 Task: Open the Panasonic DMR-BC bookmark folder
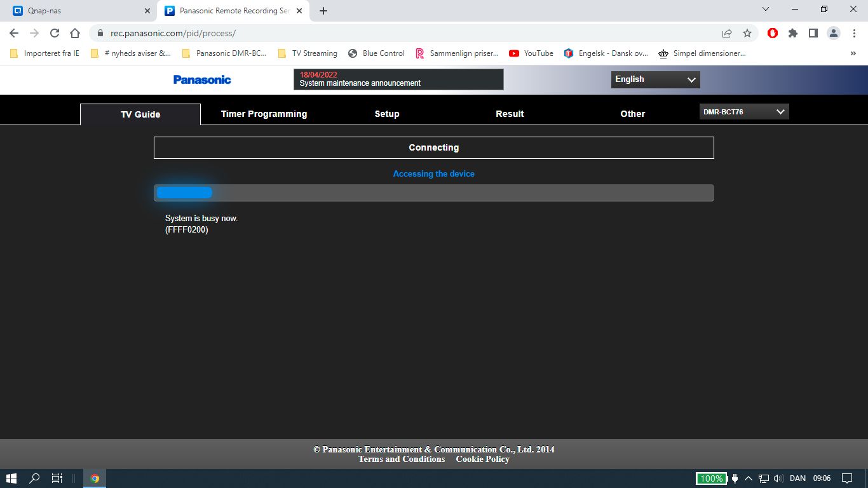[x=224, y=53]
